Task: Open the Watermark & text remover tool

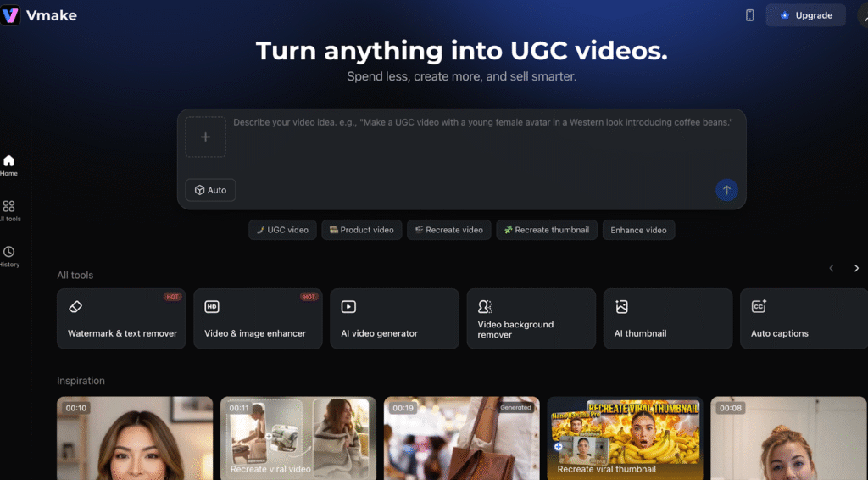Action: [121, 319]
